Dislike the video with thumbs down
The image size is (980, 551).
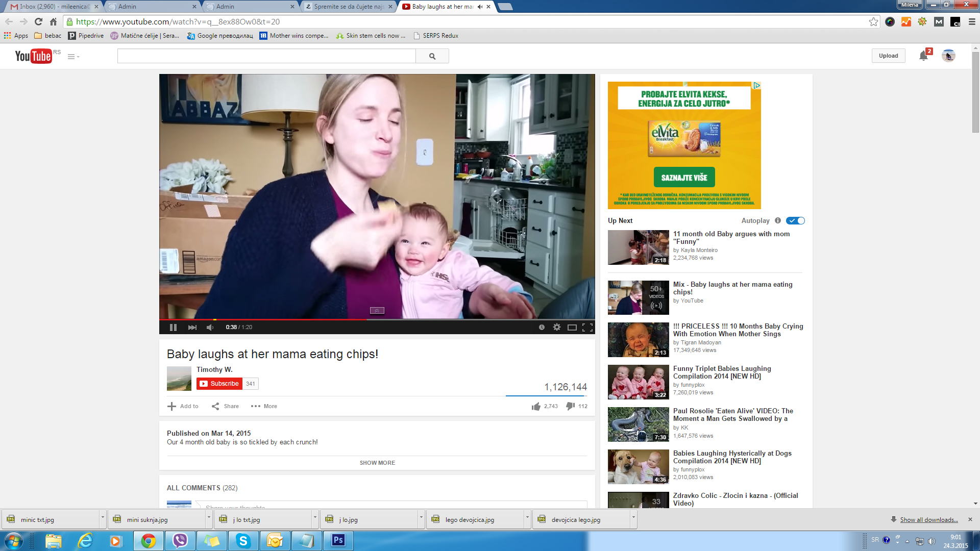click(x=571, y=406)
